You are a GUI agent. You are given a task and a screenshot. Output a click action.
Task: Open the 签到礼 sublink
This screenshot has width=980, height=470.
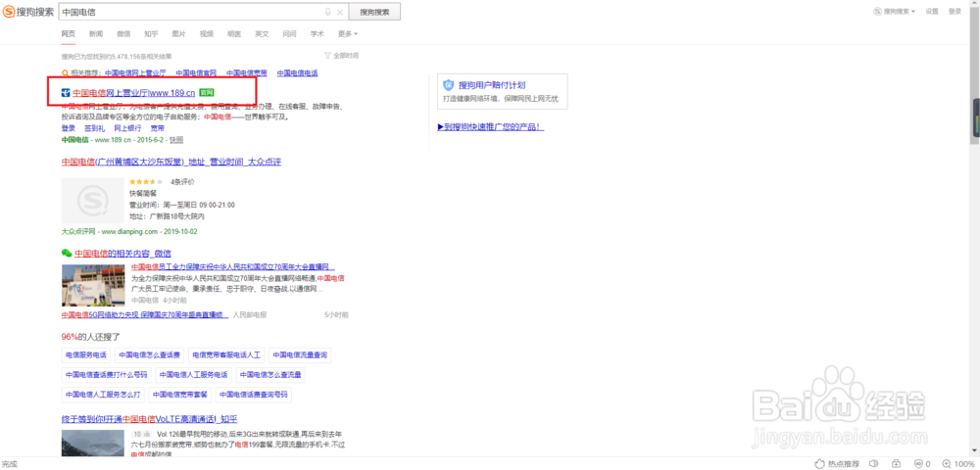click(x=94, y=128)
